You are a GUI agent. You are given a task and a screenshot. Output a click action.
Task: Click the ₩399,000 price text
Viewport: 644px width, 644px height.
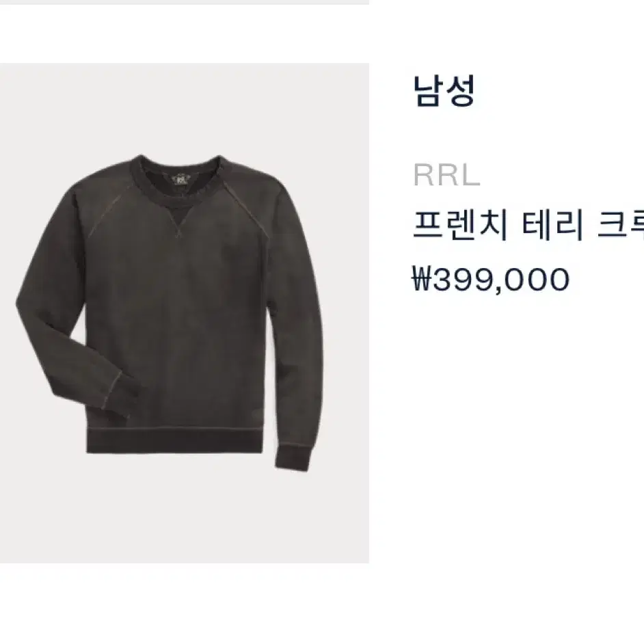point(491,280)
